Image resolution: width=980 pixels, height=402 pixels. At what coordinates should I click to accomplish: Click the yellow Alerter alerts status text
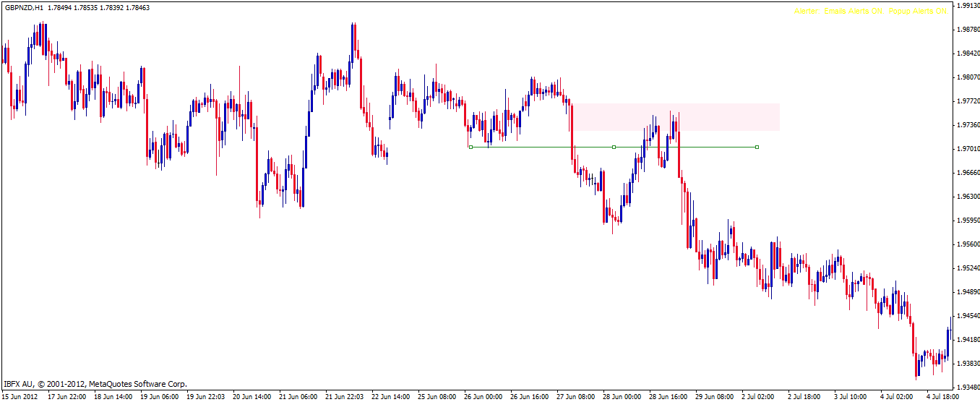tap(869, 12)
